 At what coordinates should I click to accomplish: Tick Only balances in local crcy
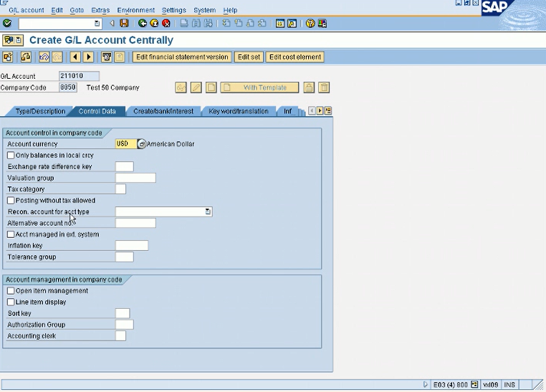[11, 156]
